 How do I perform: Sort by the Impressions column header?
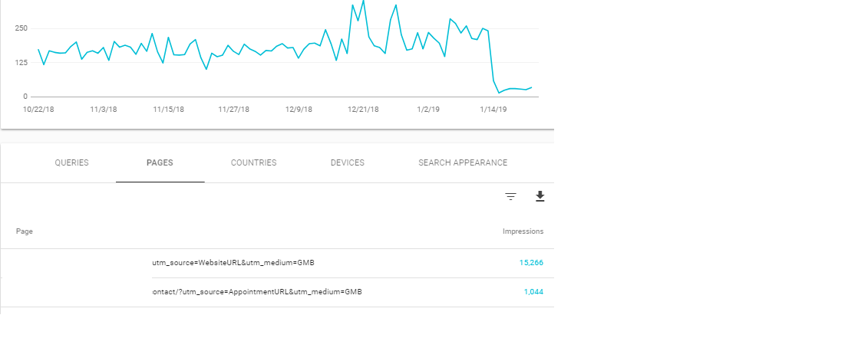click(x=523, y=231)
